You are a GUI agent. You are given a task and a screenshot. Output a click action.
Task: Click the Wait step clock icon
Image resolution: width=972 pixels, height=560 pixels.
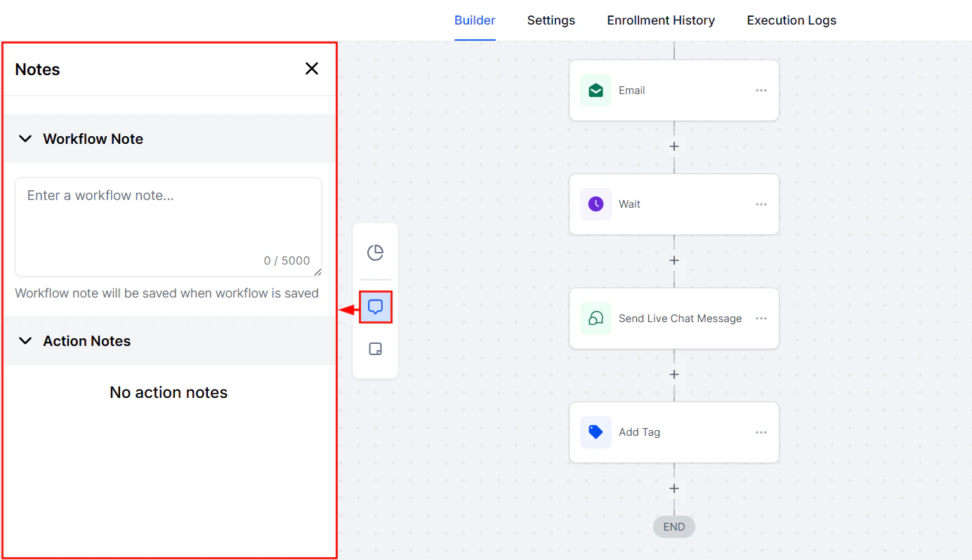click(x=595, y=204)
